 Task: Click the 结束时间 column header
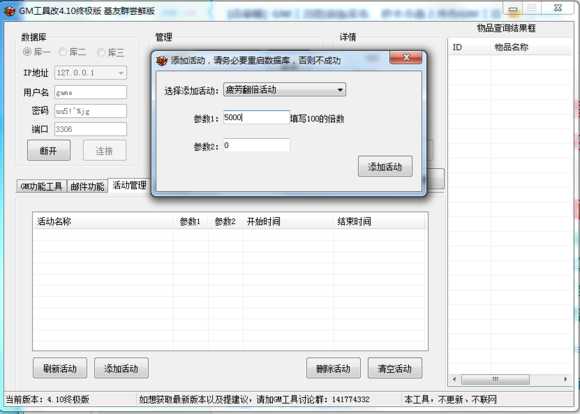[x=379, y=221]
